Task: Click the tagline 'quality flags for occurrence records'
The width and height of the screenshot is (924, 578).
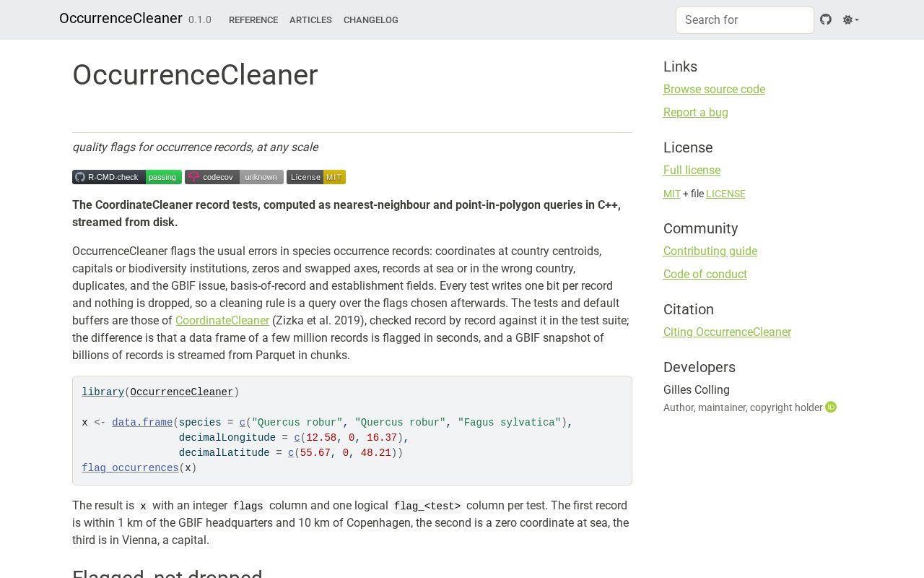Action: (x=195, y=147)
